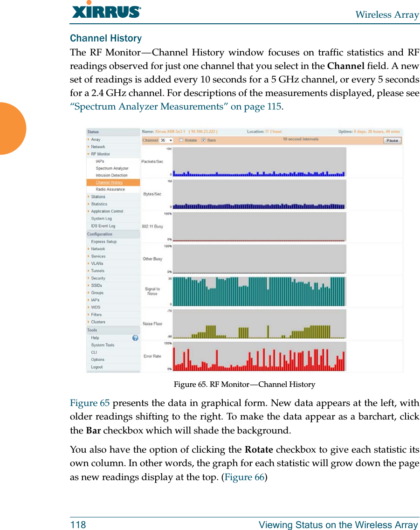Viewport: 420px width, 530px height.
Task: Expand the Security section
Action: pos(98,278)
